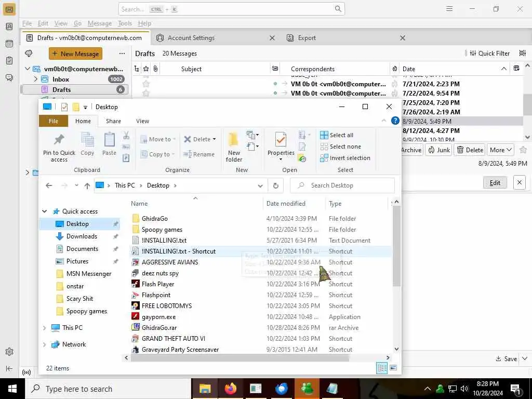
Task: Click Rename in Explorer ribbon
Action: (x=199, y=154)
